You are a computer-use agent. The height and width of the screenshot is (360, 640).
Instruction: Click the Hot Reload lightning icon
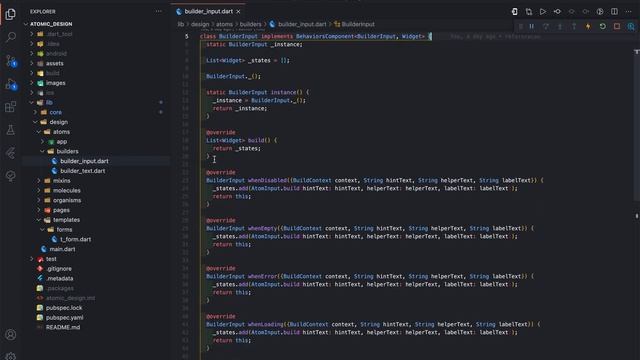[588, 27]
